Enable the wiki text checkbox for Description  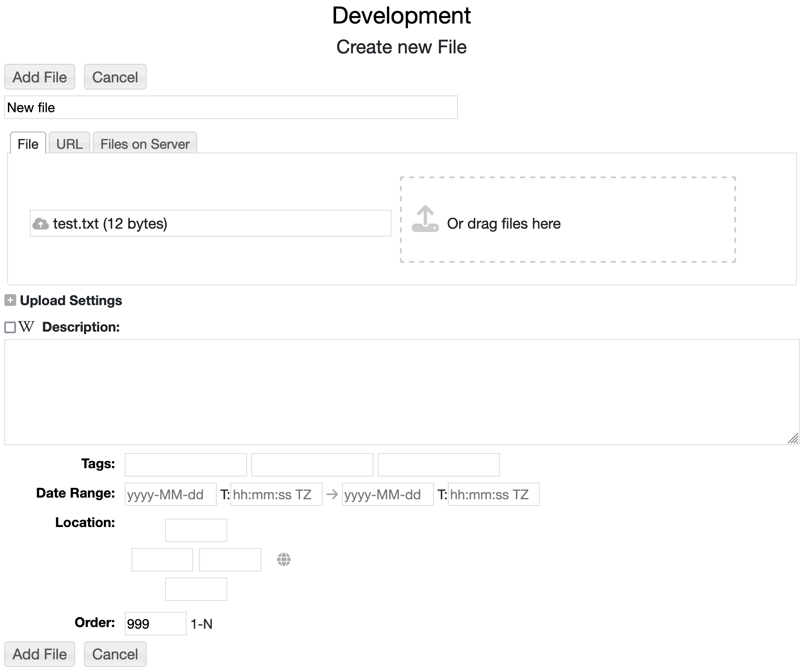coord(10,327)
